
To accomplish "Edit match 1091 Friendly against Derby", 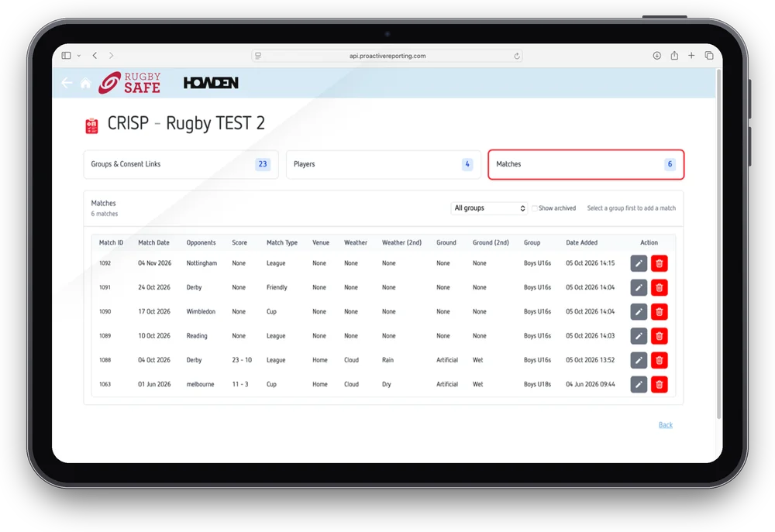I will click(x=639, y=287).
